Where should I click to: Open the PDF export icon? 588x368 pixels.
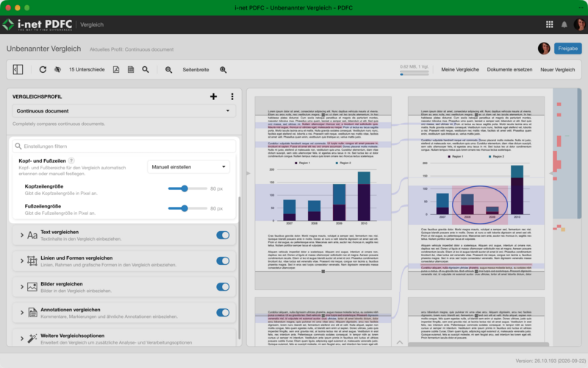pyautogui.click(x=116, y=69)
